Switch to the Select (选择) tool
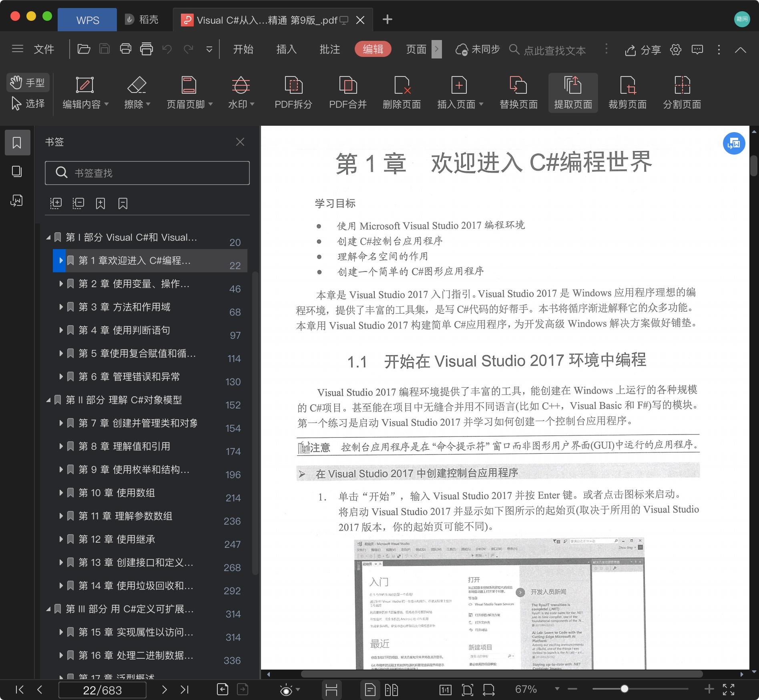 pos(28,103)
